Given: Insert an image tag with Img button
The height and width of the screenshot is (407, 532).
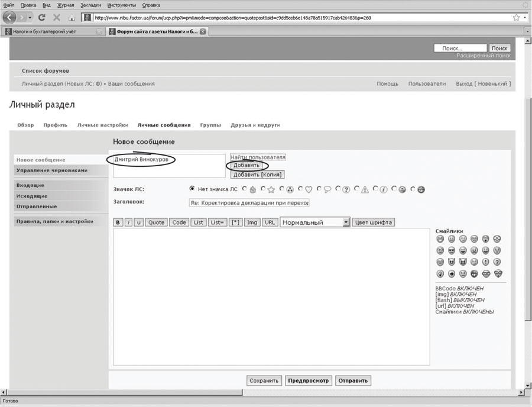Looking at the screenshot, I should coord(252,222).
